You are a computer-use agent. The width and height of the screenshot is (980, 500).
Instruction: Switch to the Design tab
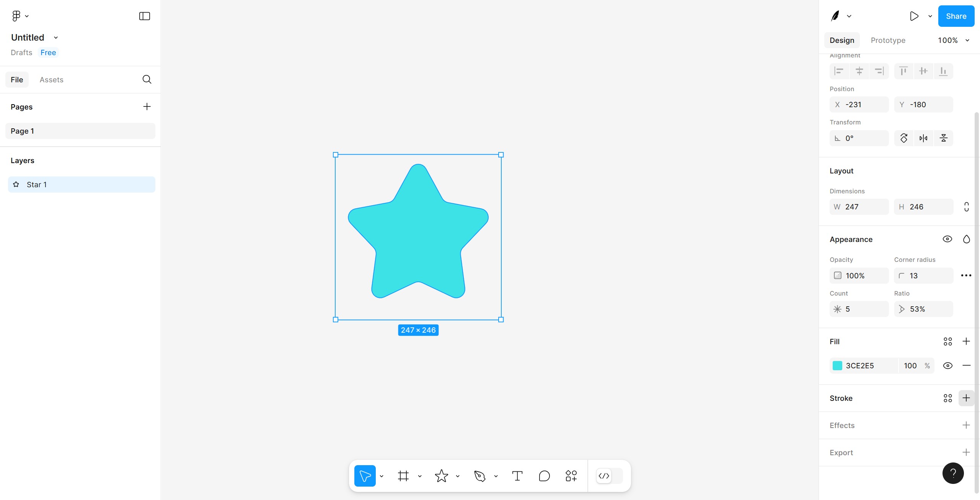click(x=842, y=40)
